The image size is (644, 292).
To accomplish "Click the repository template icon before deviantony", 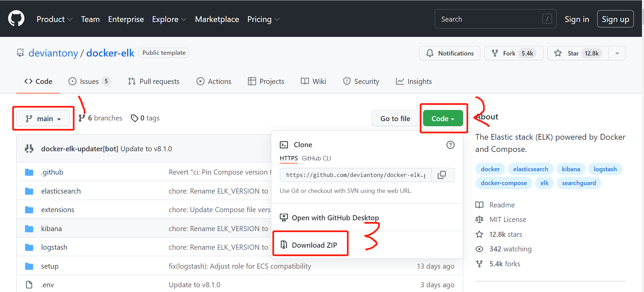I will (20, 53).
